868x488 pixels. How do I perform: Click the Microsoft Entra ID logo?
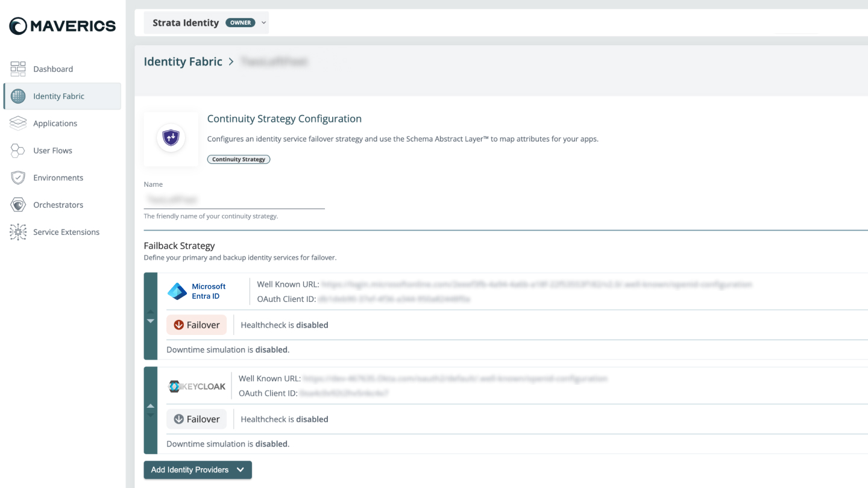(x=197, y=291)
